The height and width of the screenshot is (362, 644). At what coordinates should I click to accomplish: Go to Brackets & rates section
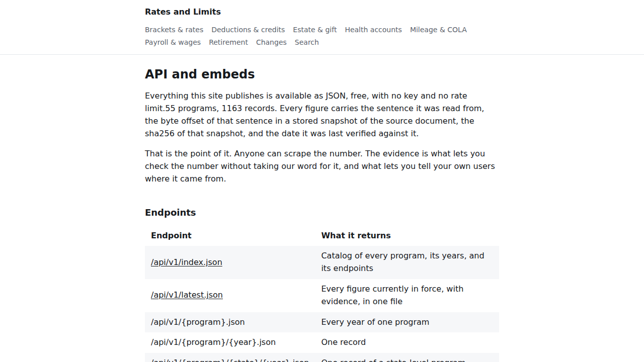pyautogui.click(x=174, y=30)
